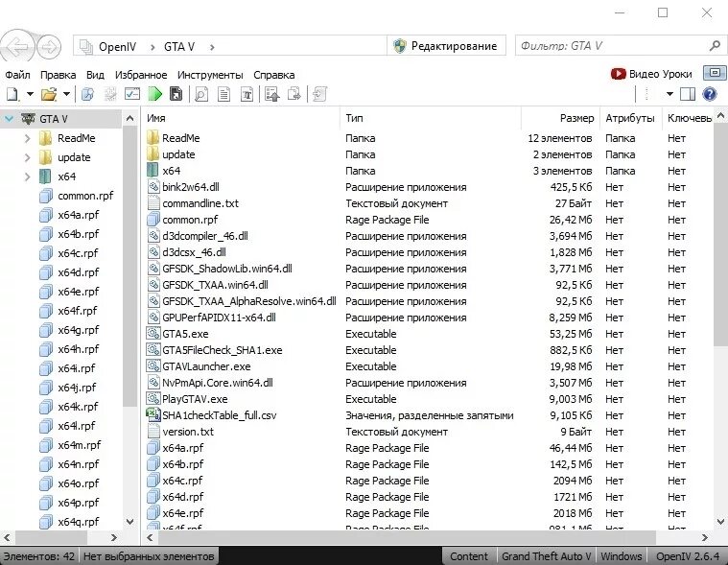Image resolution: width=728 pixels, height=565 pixels.
Task: Select d3dcompiler_46.dll in the file list
Action: pyautogui.click(x=204, y=236)
